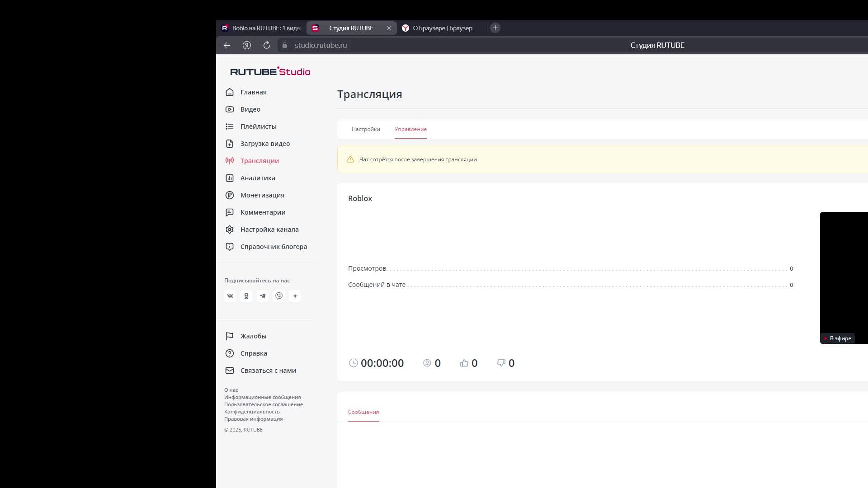
Task: Switch to the Настройки tab
Action: tap(366, 129)
